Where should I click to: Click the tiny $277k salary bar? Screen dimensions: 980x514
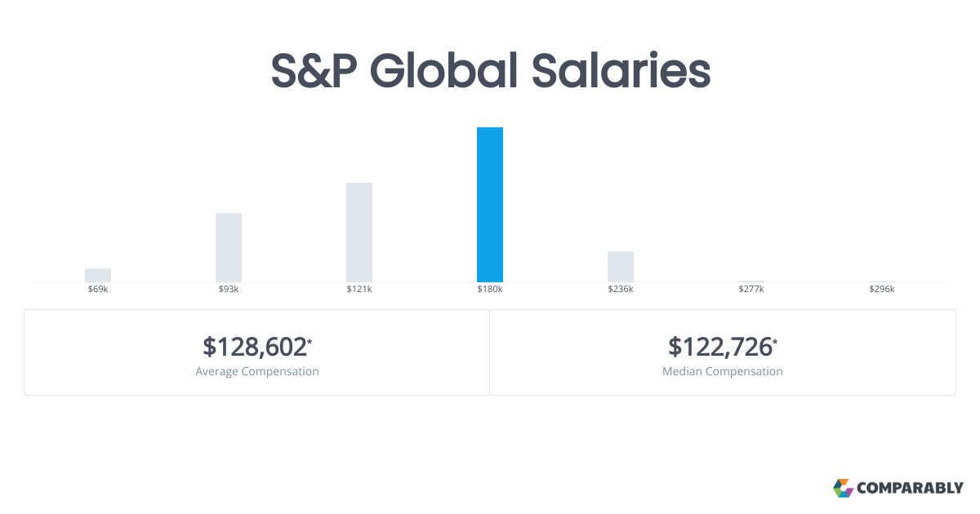(751, 281)
